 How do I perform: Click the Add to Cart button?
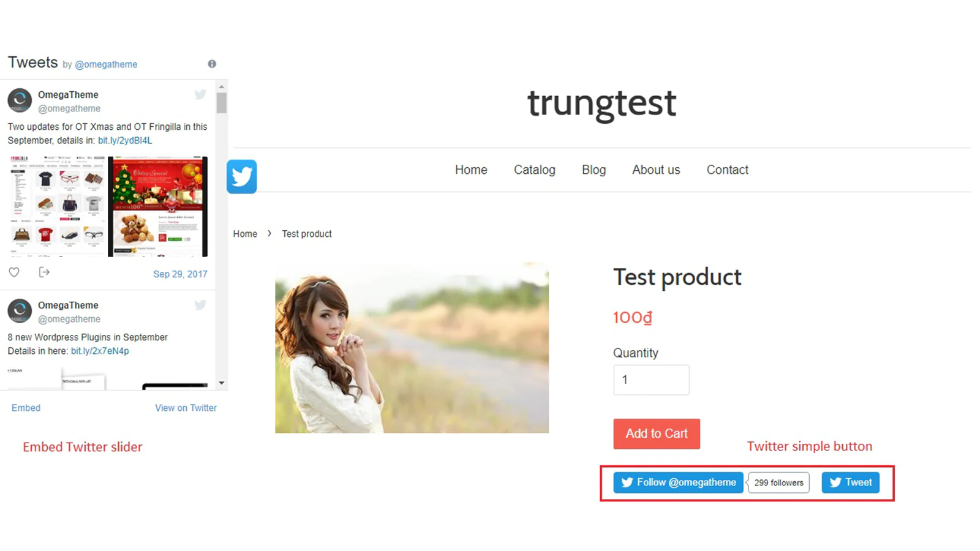(657, 433)
